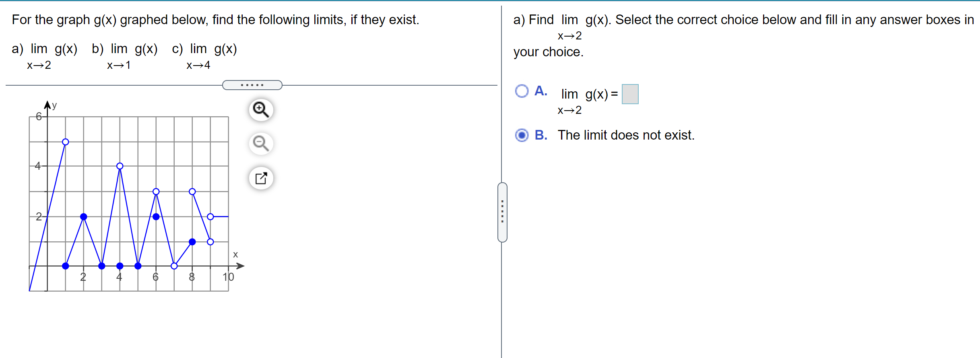Deselect choice B by choosing choice A

(522, 91)
